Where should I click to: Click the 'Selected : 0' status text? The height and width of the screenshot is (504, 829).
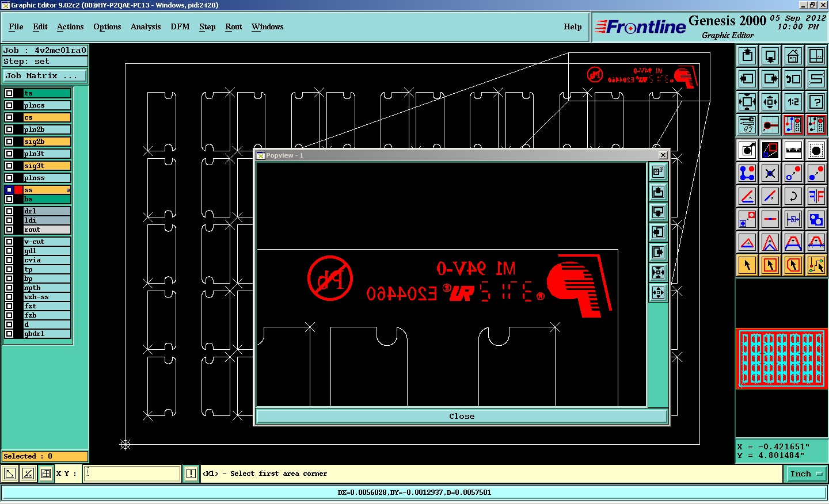[28, 456]
